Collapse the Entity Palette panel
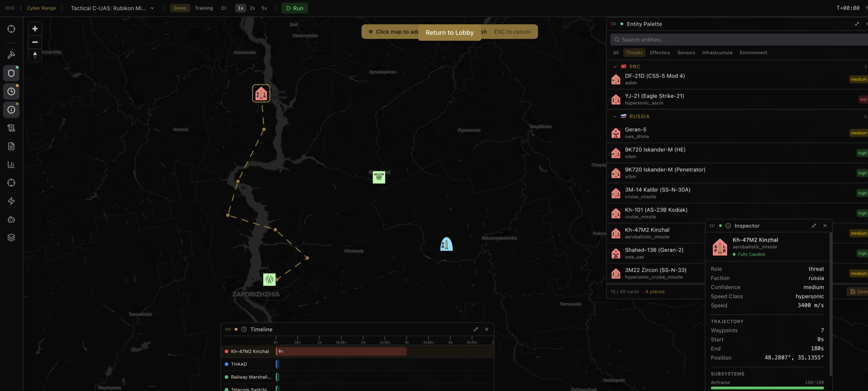Viewport: 868px width, 391px height. coord(857,24)
